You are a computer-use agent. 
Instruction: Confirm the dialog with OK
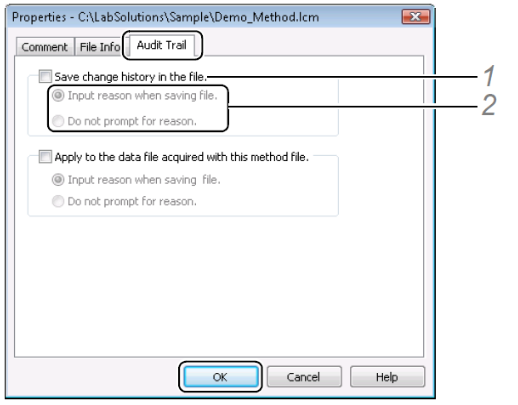[220, 377]
